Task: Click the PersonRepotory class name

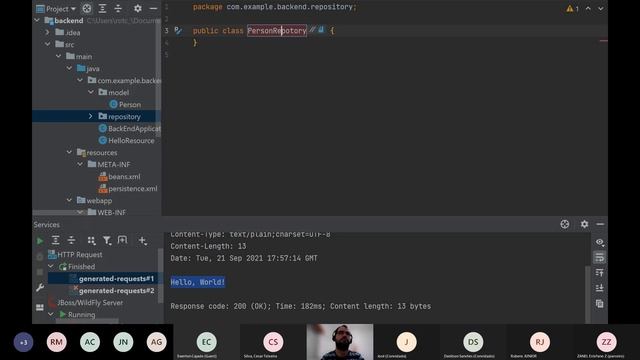Action: click(x=277, y=31)
